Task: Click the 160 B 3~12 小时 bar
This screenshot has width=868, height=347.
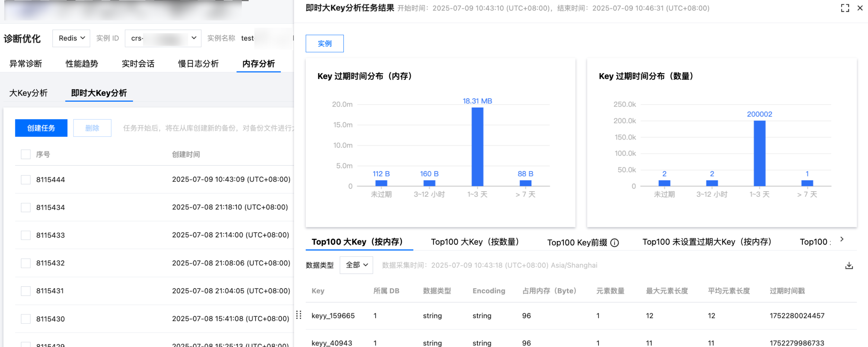Action: pos(429,183)
